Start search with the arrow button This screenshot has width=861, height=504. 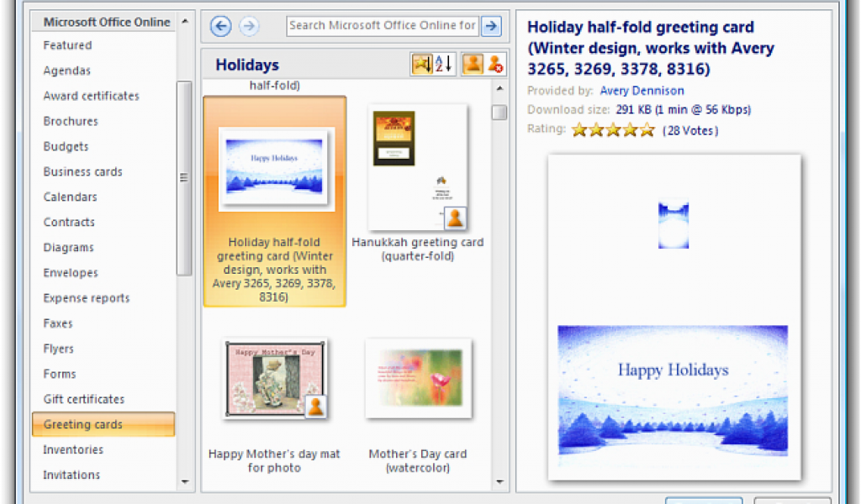(x=491, y=26)
